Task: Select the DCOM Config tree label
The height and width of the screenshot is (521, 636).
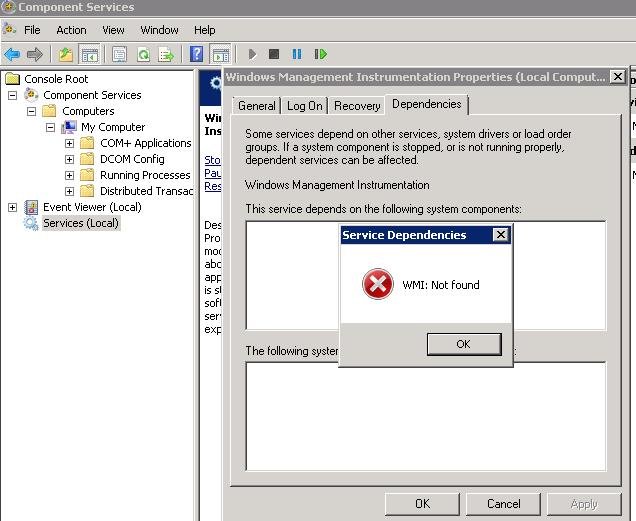Action: point(132,159)
